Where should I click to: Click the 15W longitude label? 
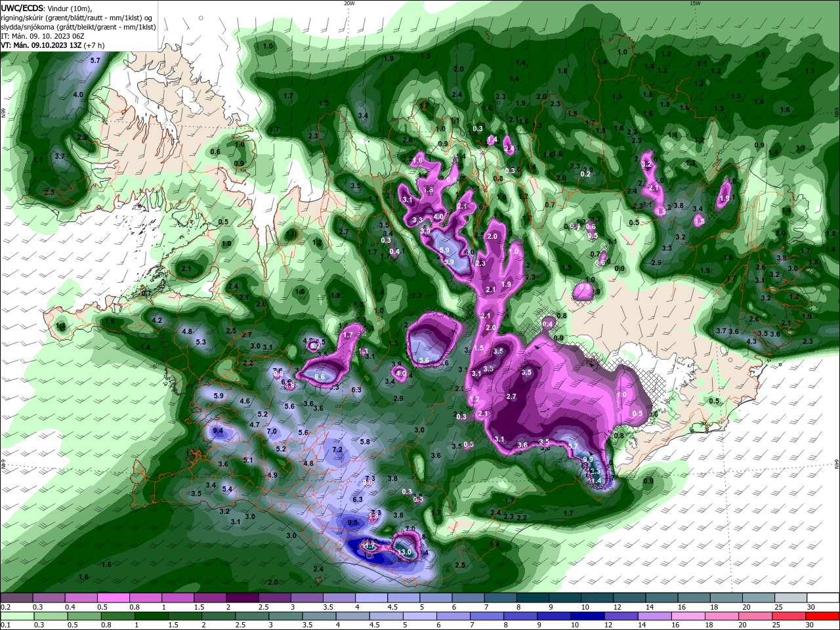tap(694, 3)
